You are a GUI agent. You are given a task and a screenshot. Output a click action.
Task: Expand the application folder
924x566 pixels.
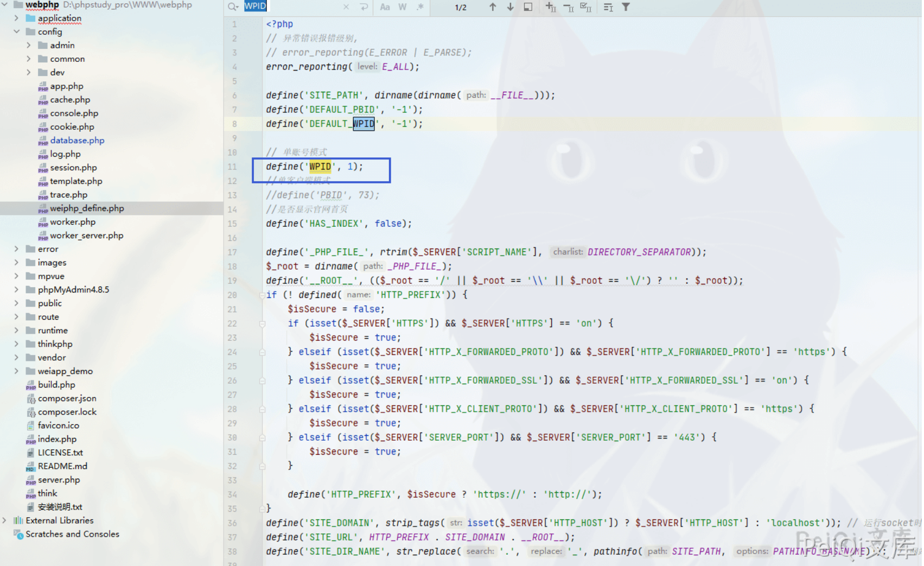point(17,18)
